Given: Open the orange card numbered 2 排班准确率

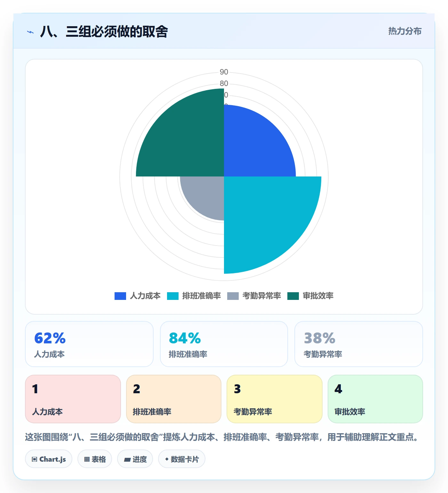Looking at the screenshot, I should [174, 399].
